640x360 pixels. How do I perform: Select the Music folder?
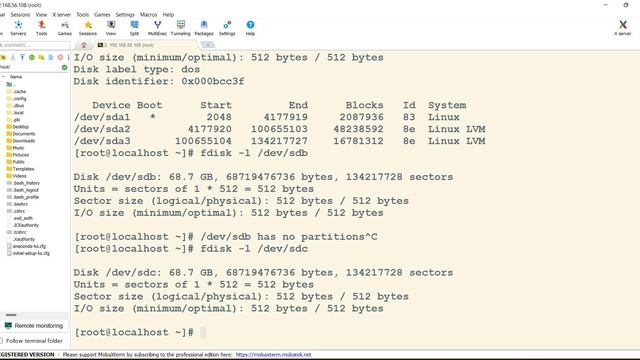pyautogui.click(x=16, y=148)
